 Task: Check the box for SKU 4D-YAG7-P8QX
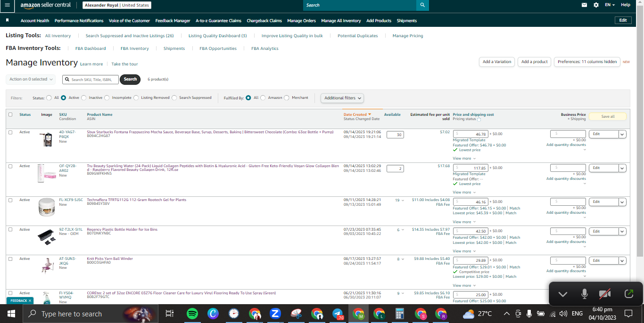[x=10, y=132]
